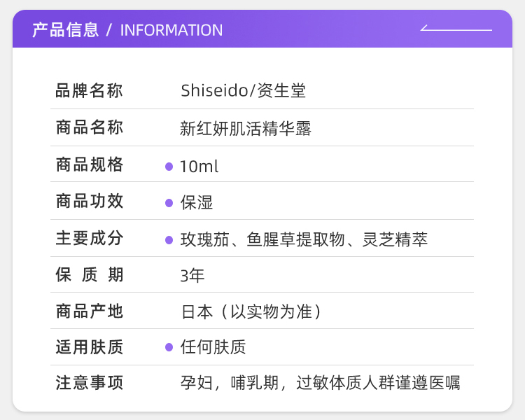
Task: Click the purple bullet beside 任何肤质
Action: tap(169, 347)
